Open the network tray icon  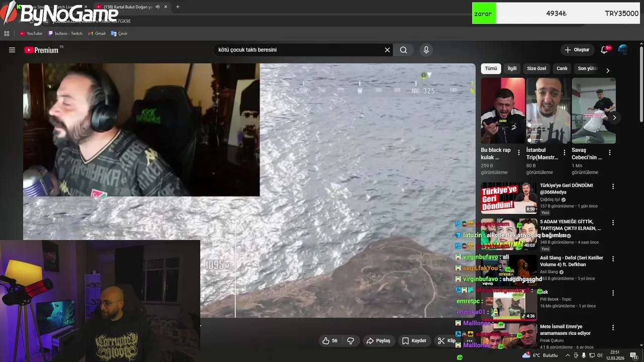pos(592,355)
